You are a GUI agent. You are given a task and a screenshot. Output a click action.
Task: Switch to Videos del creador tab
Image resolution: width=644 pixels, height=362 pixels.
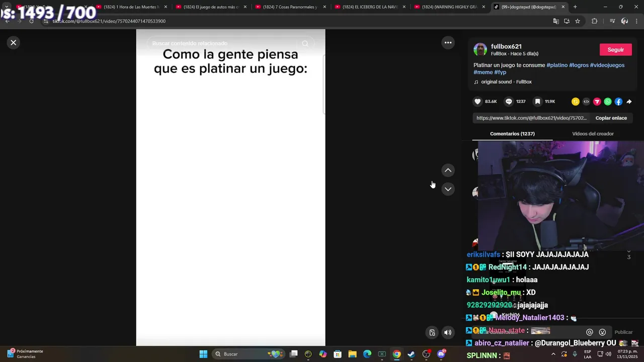coord(593,134)
